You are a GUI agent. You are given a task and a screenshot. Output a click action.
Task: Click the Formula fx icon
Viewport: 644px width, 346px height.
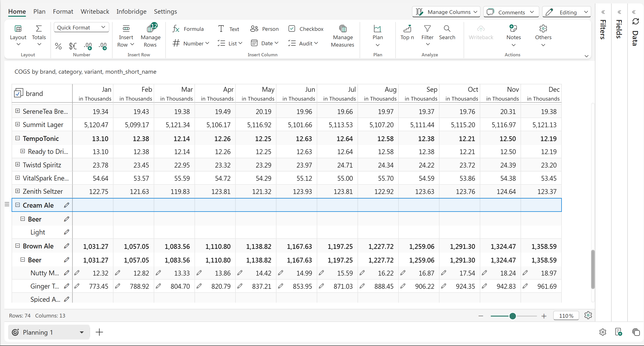tap(176, 29)
